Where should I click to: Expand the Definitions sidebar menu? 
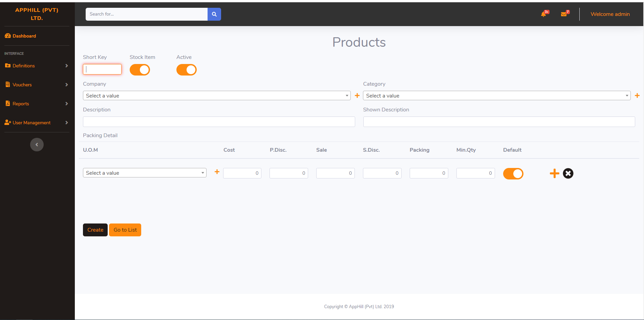(37, 66)
